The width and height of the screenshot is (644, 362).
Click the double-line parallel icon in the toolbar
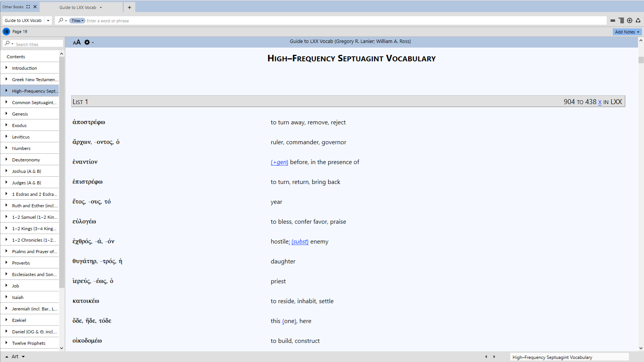(612, 21)
